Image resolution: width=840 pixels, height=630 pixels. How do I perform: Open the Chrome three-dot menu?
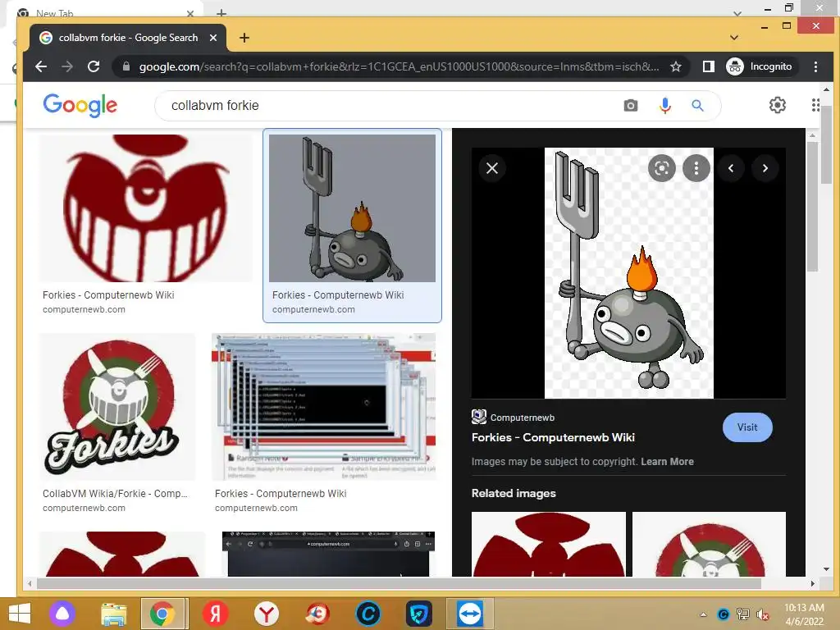click(815, 66)
